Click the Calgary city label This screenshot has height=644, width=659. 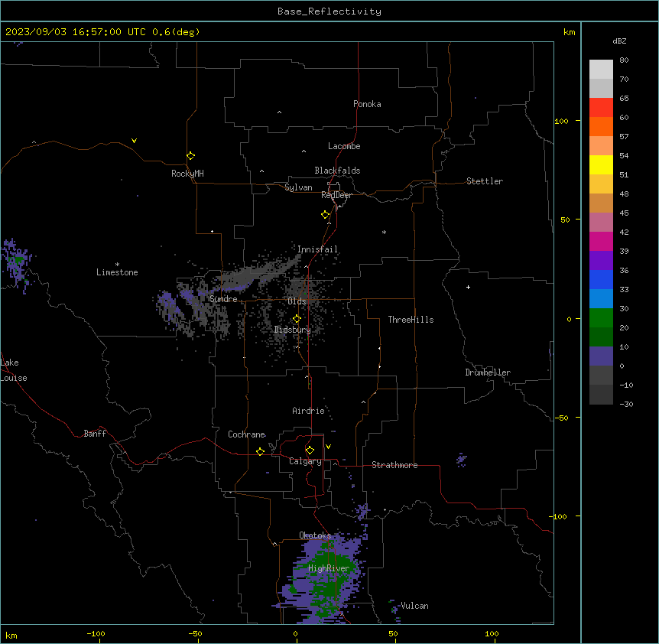[305, 461]
